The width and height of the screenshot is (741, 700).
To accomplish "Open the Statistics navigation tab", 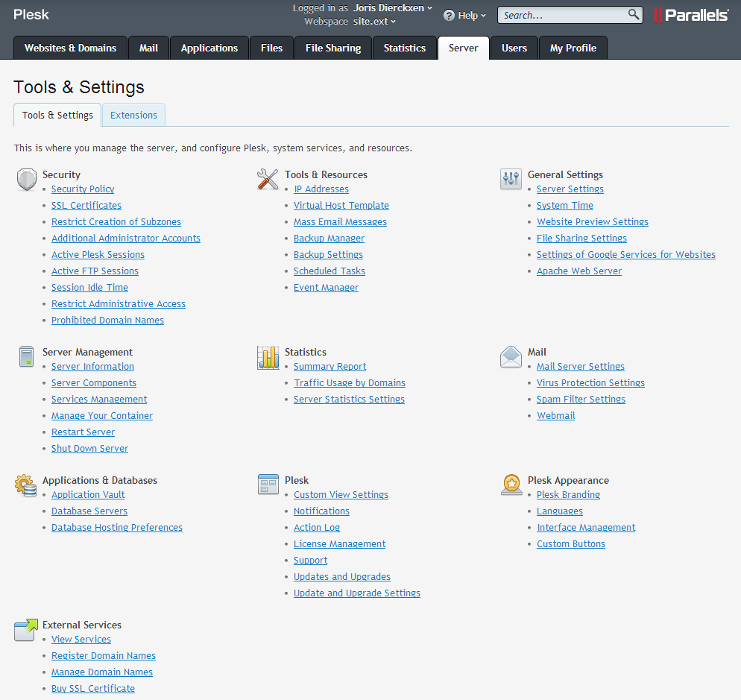I will tap(405, 48).
